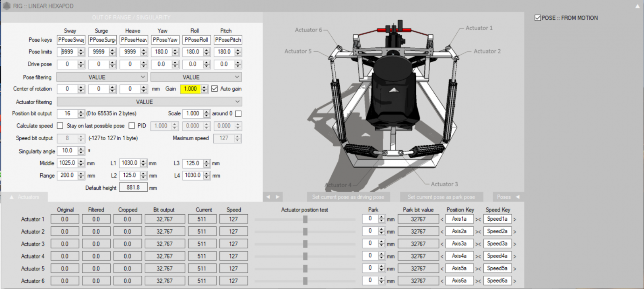Adjust the L3 length spinner

pos(206,163)
